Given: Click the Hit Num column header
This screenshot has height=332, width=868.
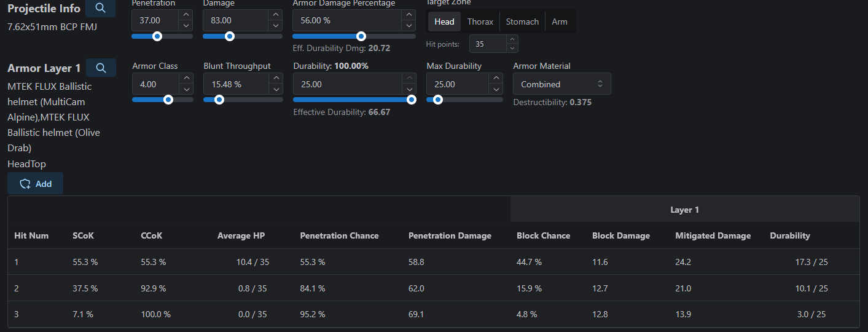Looking at the screenshot, I should pyautogui.click(x=31, y=235).
